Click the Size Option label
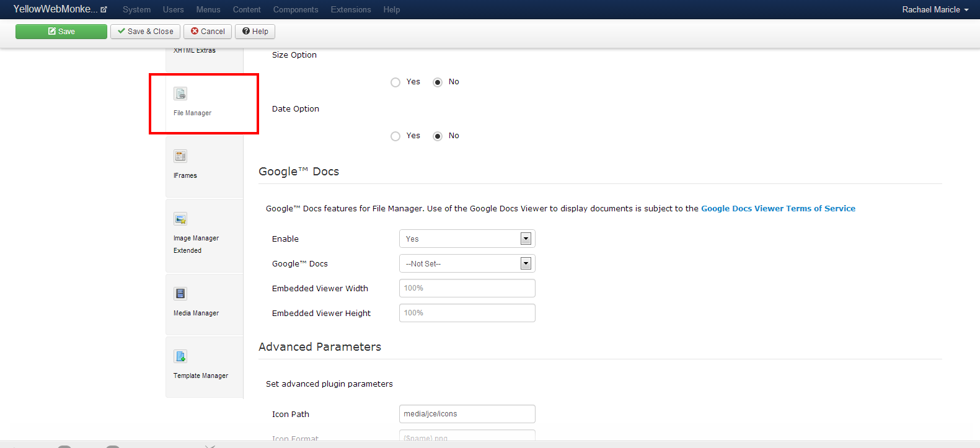Image resolution: width=980 pixels, height=448 pixels. [294, 55]
